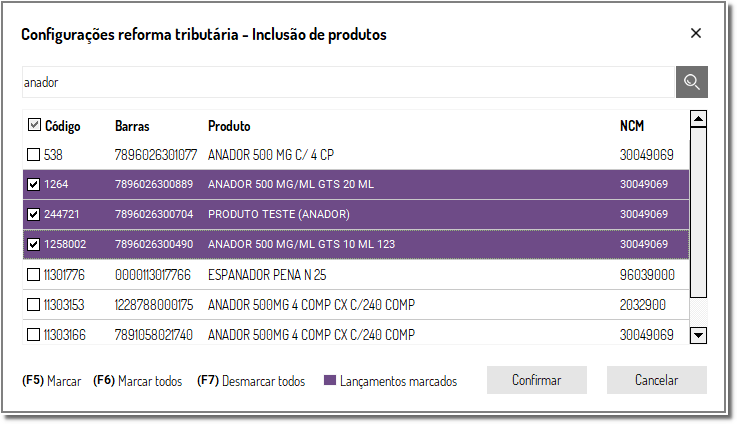Image resolution: width=737 pixels, height=424 pixels.
Task: Click the (F6) Marcar todos shortcut label
Action: point(137,381)
